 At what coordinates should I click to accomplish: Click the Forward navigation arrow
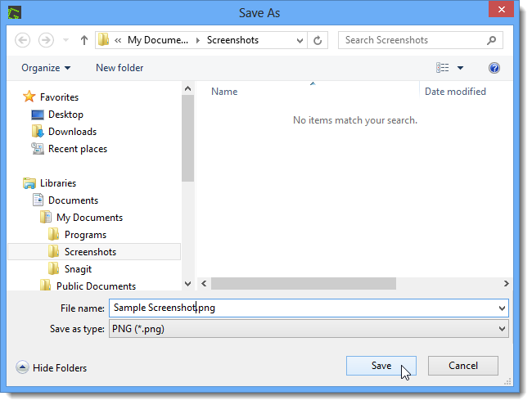pos(46,40)
